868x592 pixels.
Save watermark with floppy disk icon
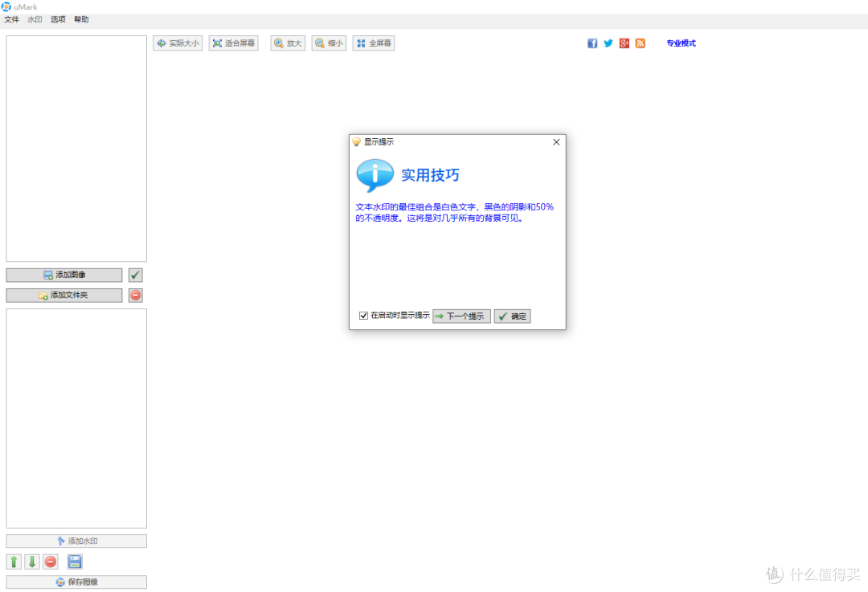click(x=75, y=562)
